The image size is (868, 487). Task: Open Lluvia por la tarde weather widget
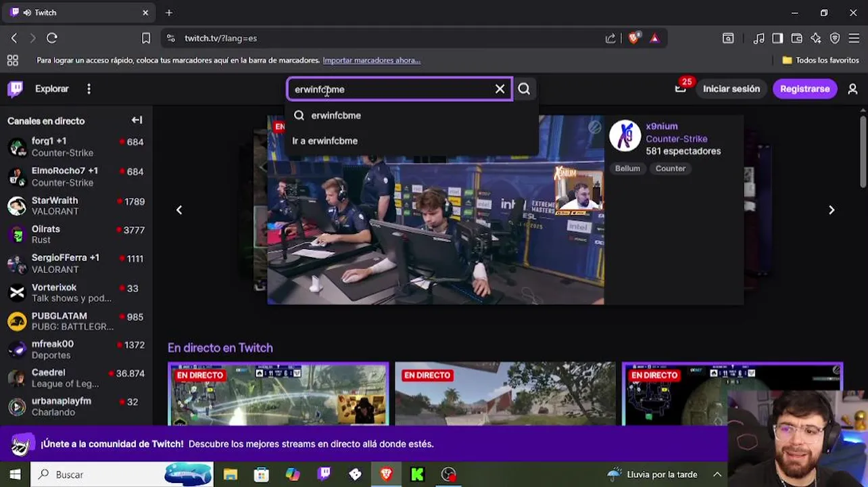click(x=652, y=474)
